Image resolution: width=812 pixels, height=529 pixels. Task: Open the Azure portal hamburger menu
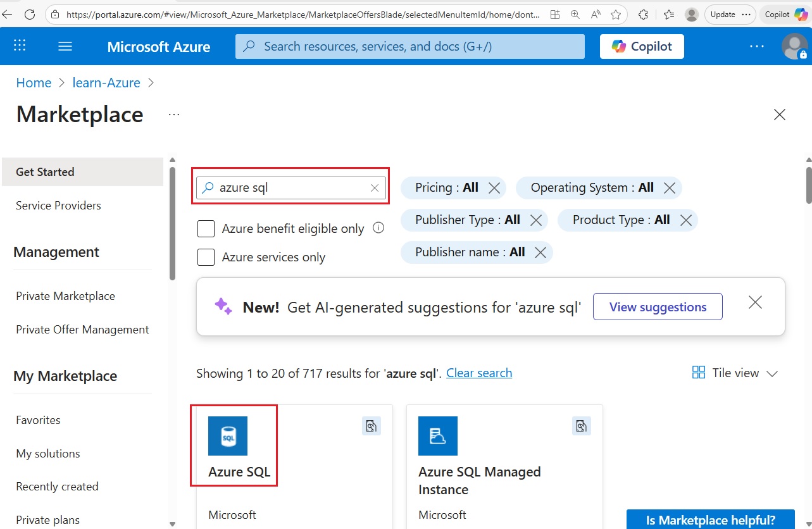(x=65, y=46)
